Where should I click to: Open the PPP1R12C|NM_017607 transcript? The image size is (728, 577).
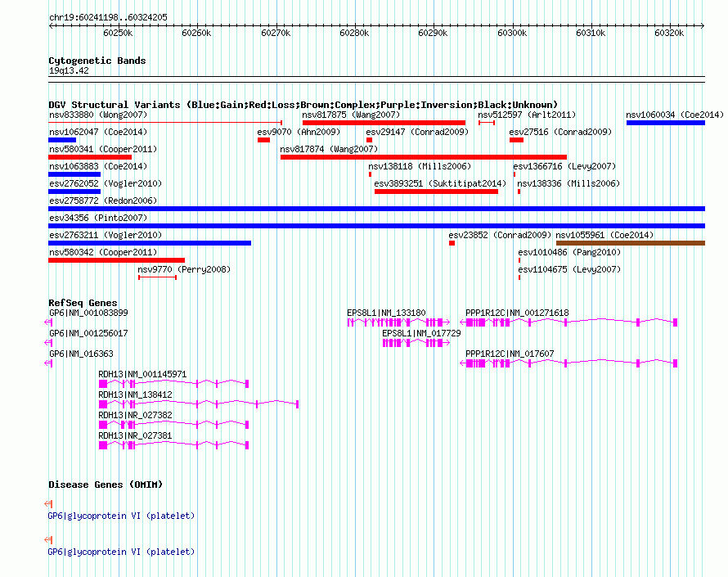point(568,363)
